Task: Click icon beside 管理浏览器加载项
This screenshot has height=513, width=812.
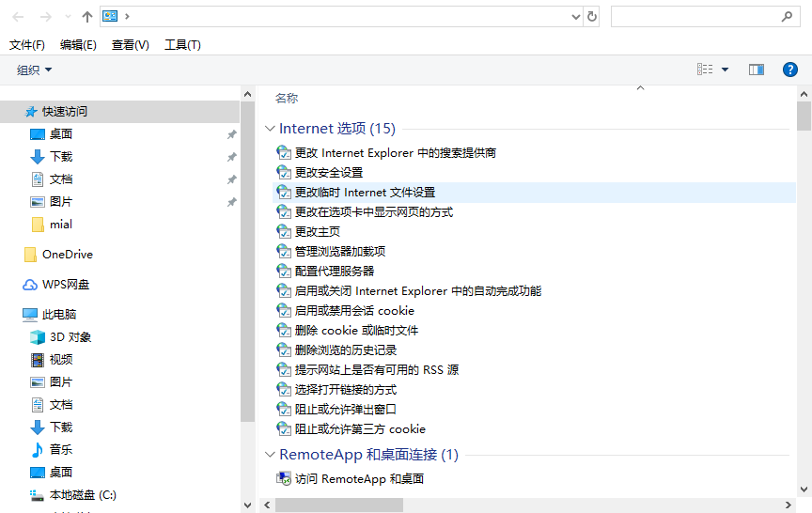Action: coord(284,251)
